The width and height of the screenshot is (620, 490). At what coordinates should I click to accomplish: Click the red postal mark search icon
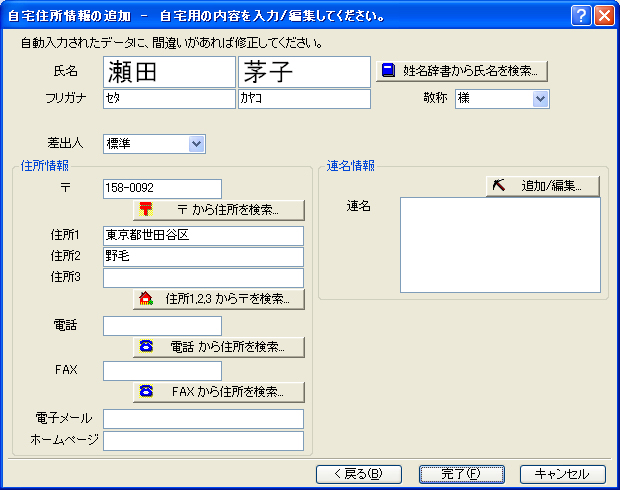click(146, 209)
